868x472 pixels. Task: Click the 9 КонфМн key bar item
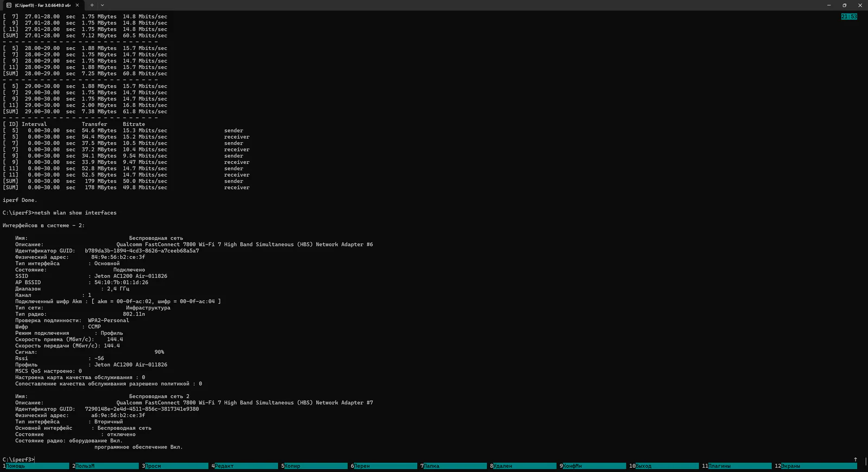click(594, 466)
